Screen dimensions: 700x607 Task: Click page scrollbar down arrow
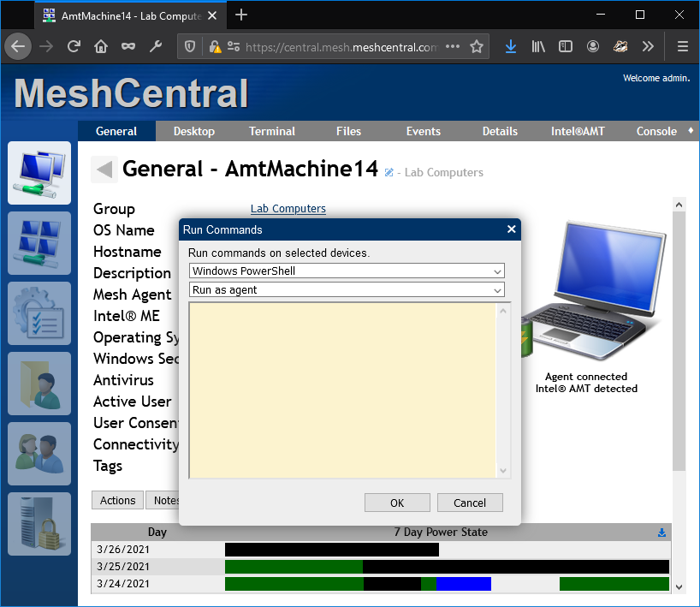click(x=679, y=587)
